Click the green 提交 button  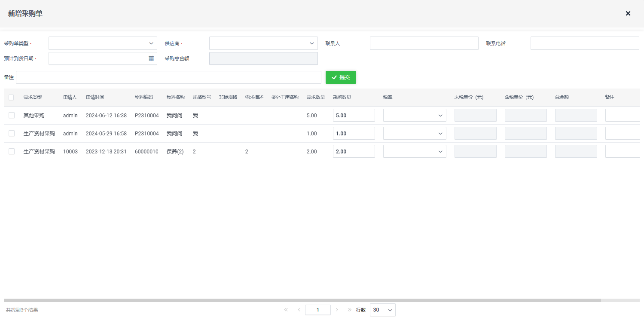click(341, 77)
